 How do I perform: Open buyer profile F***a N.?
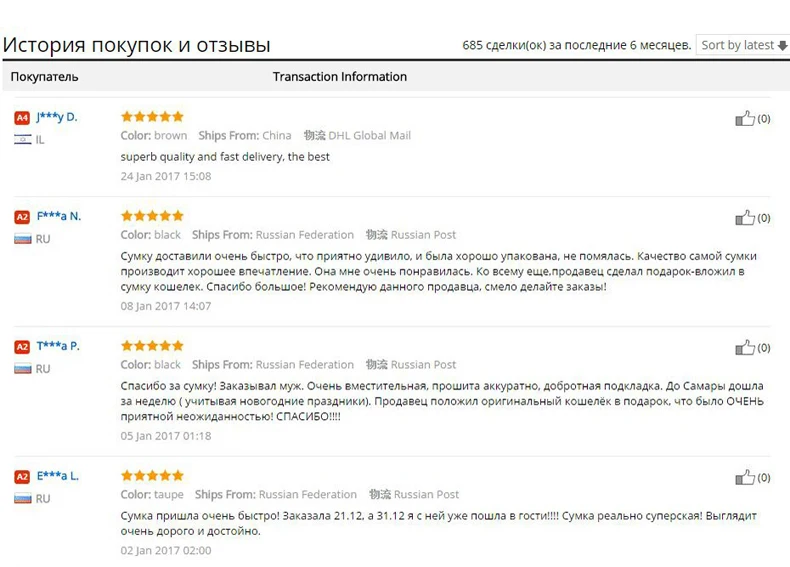click(x=59, y=216)
